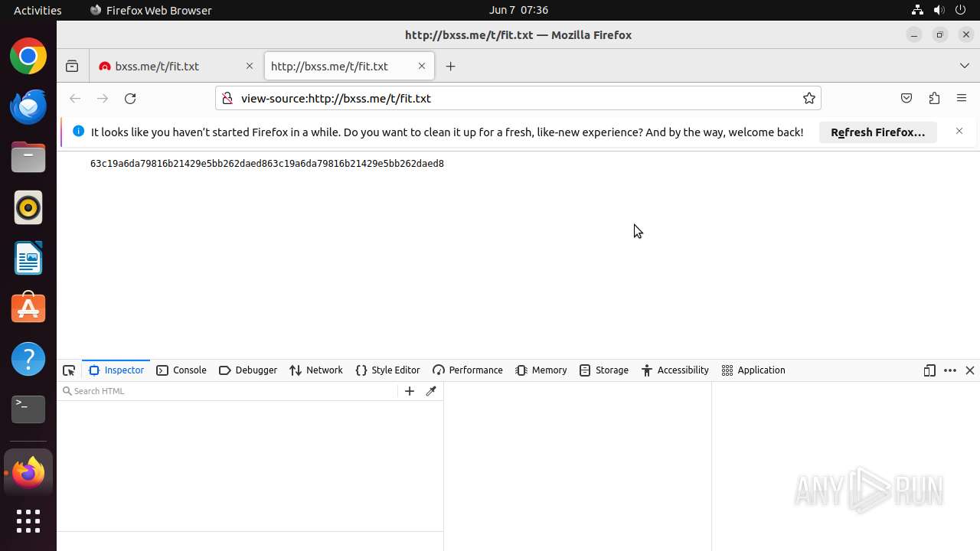Dismiss the welcome back notification
Viewport: 980px width, 551px height.
[x=959, y=132]
